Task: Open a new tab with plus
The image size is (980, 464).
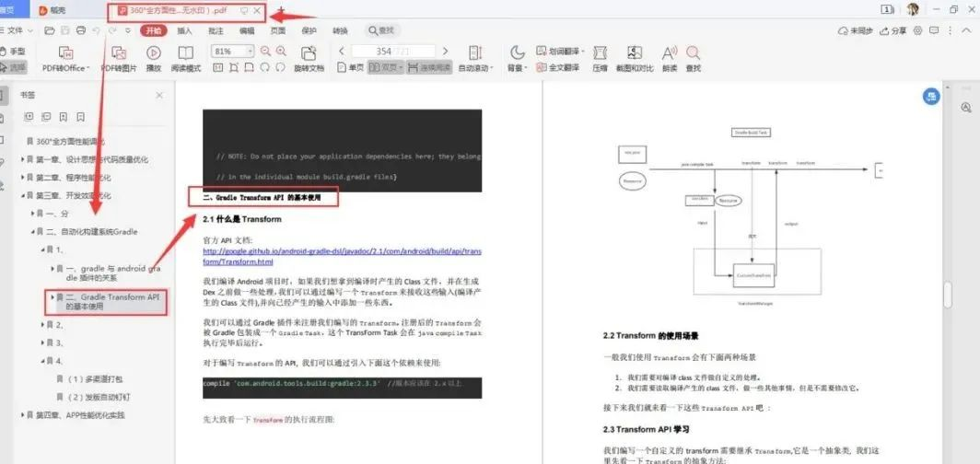Action: pyautogui.click(x=281, y=11)
